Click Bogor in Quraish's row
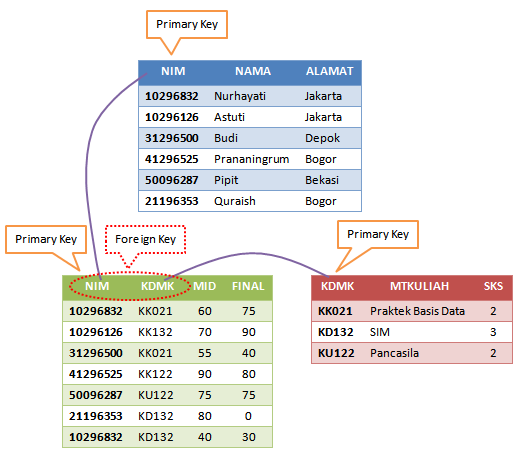The width and height of the screenshot is (519, 454). coord(321,201)
